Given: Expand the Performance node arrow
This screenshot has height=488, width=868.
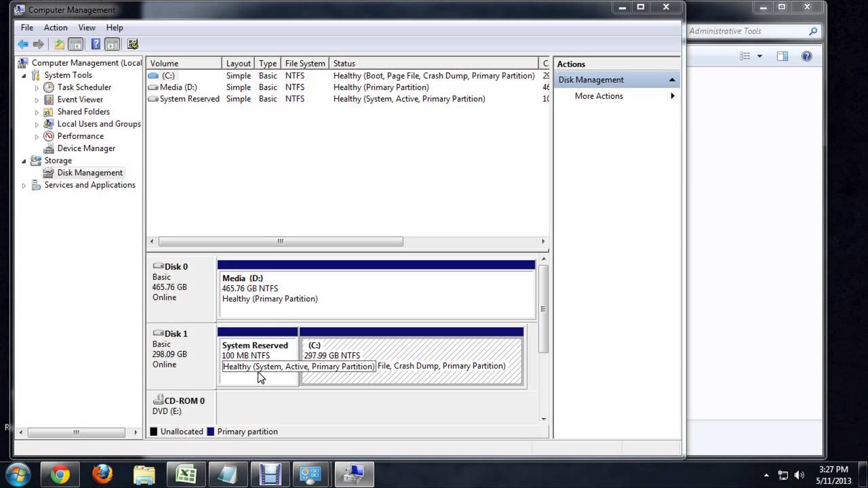Looking at the screenshot, I should coord(37,136).
